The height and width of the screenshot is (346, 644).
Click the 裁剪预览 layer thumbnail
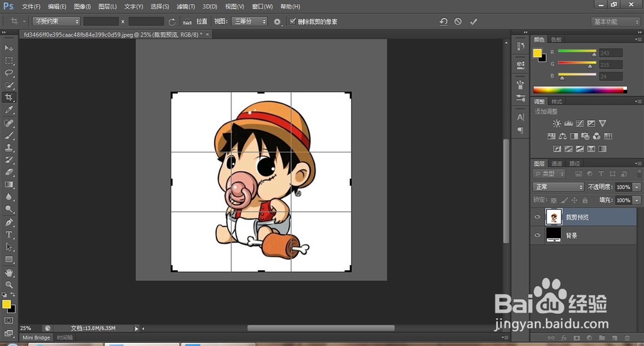click(x=553, y=217)
